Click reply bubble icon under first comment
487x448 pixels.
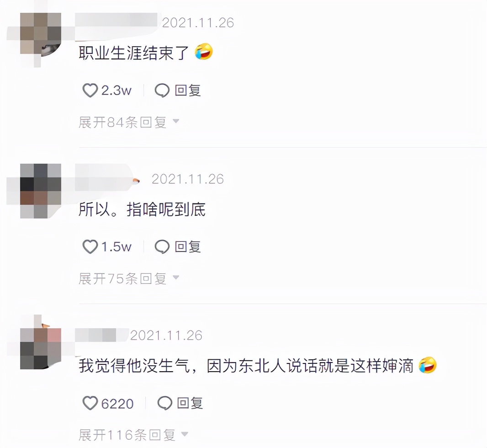point(162,91)
